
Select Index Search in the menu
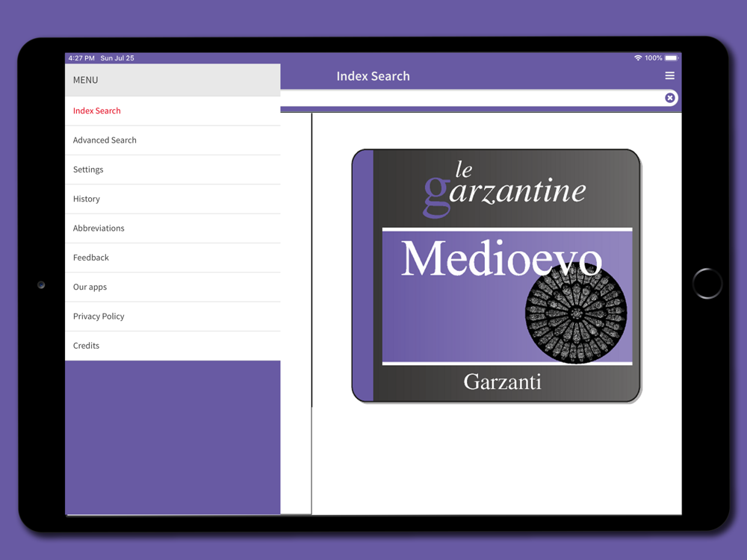(x=173, y=111)
